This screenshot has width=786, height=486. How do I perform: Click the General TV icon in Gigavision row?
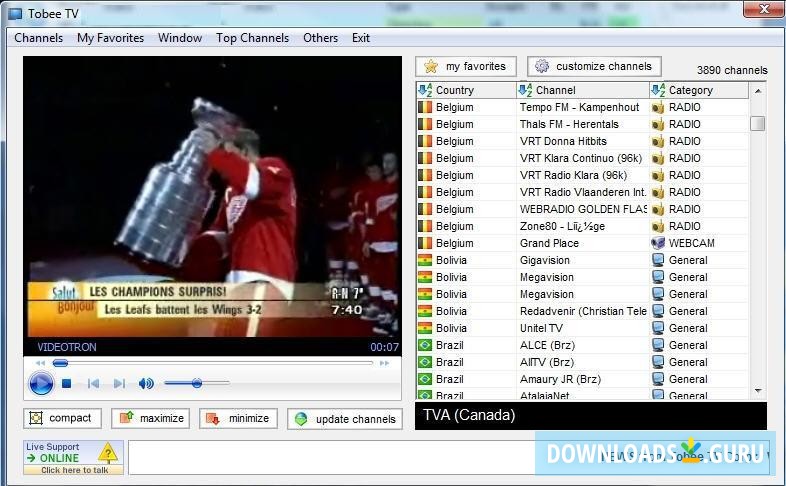(x=658, y=260)
